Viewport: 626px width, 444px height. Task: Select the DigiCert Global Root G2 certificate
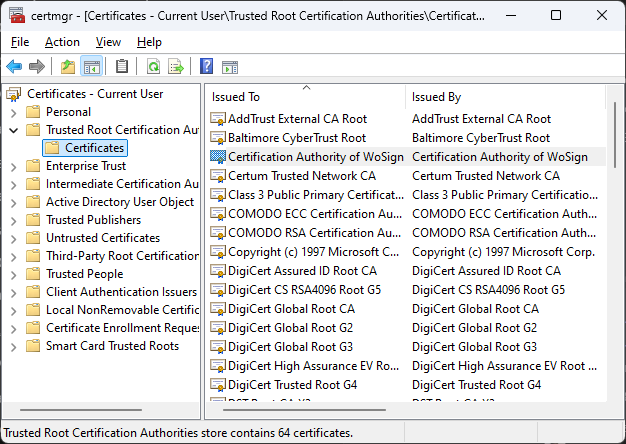(x=290, y=328)
